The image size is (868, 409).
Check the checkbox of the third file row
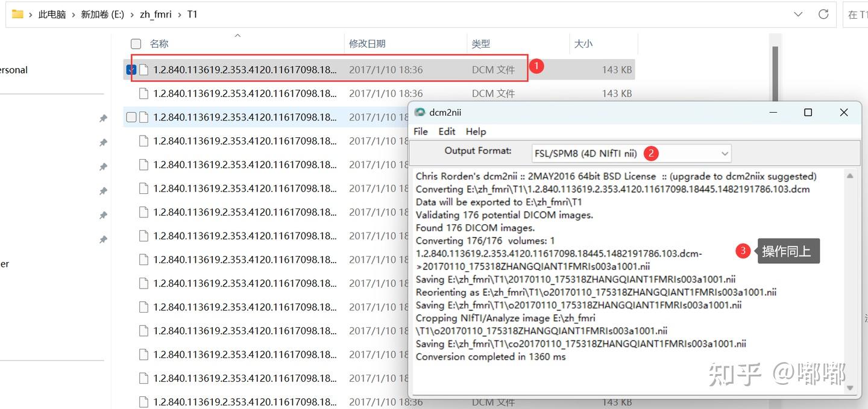(131, 117)
